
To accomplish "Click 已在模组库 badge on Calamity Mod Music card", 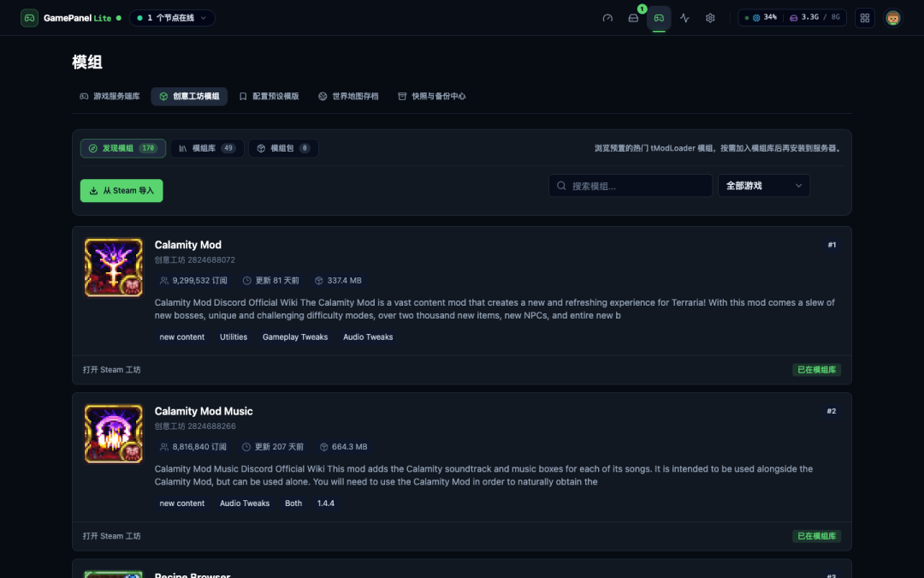I will coord(816,536).
